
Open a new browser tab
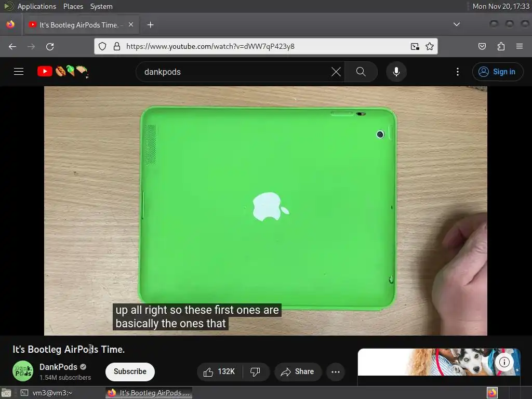point(151,25)
